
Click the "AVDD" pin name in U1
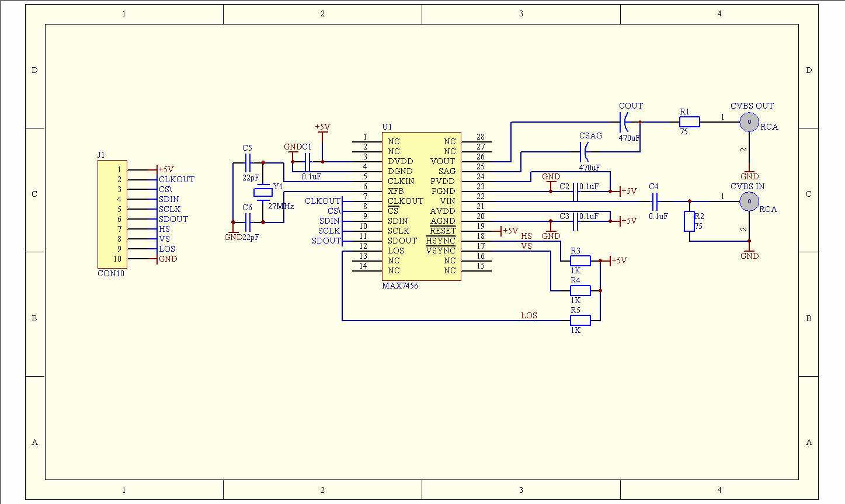[443, 211]
